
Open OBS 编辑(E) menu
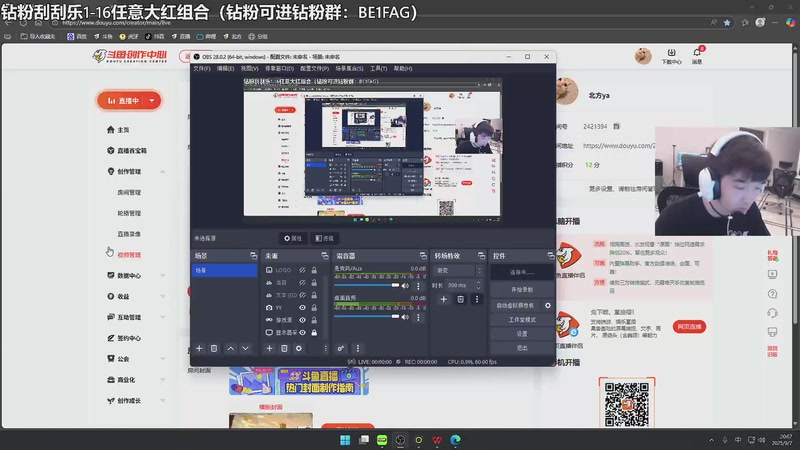pyautogui.click(x=226, y=68)
